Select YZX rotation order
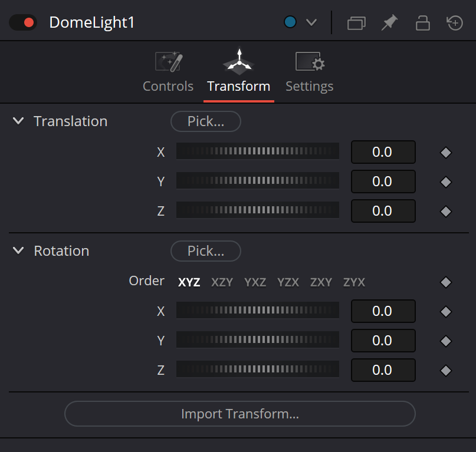The image size is (476, 452). pos(288,282)
